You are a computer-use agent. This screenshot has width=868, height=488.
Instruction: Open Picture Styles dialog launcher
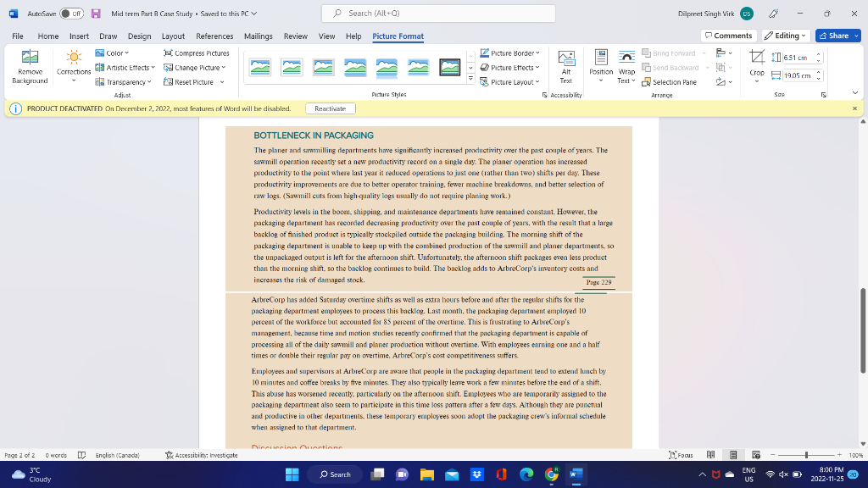tap(545, 95)
